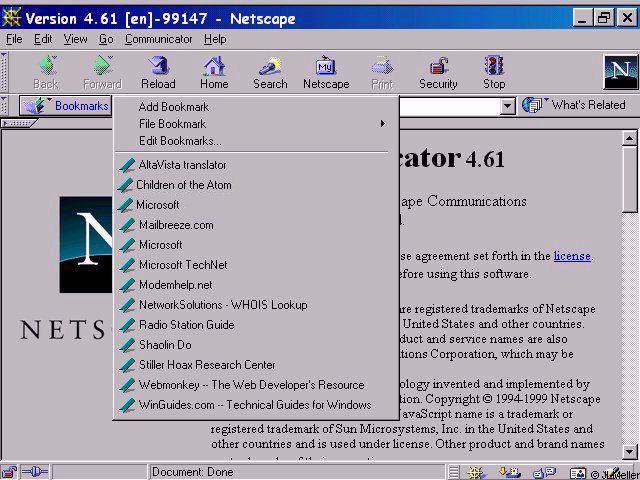Click the Reload toolbar icon
640x480 pixels.
click(x=157, y=72)
